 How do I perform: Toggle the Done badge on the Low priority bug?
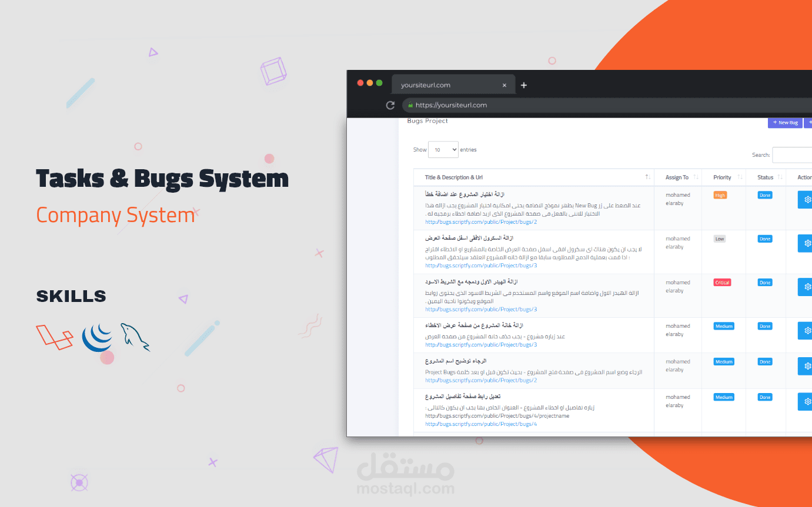[x=764, y=239]
